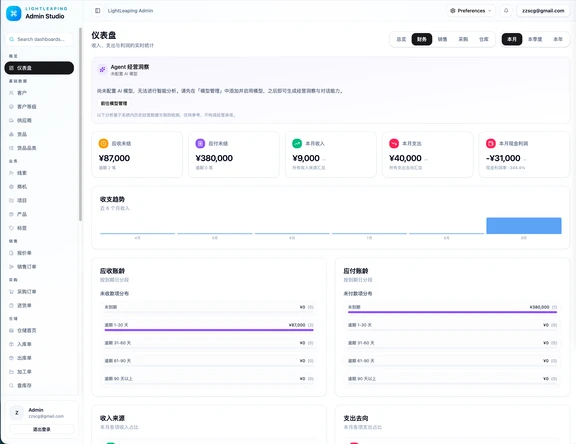
Task: Click the 应付账龄 heading
Action: [356, 271]
